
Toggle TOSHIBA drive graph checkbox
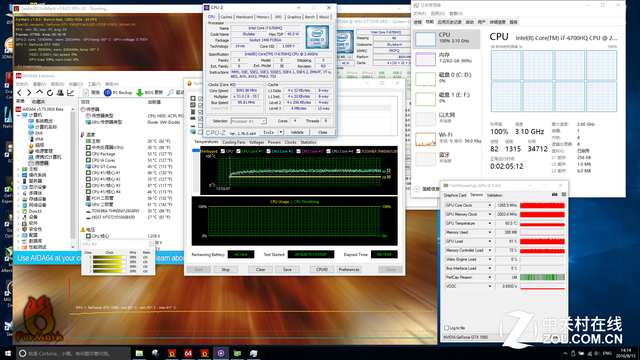(358, 151)
